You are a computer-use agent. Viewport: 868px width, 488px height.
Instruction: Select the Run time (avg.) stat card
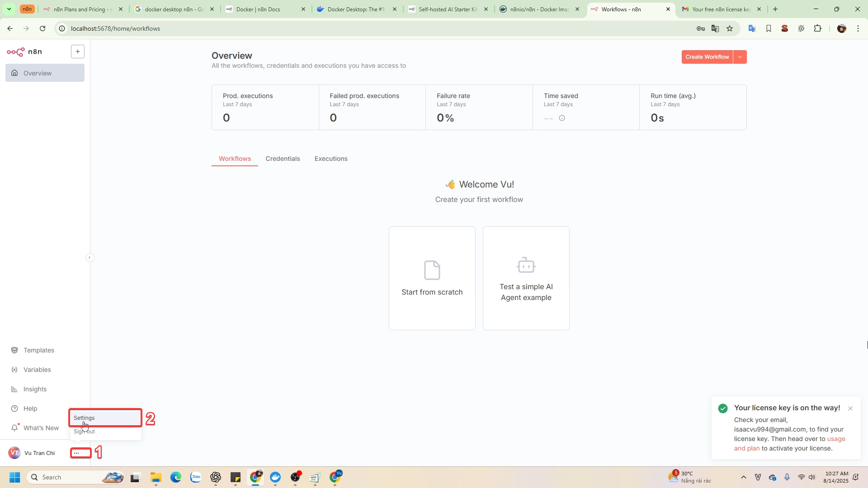[x=693, y=107]
